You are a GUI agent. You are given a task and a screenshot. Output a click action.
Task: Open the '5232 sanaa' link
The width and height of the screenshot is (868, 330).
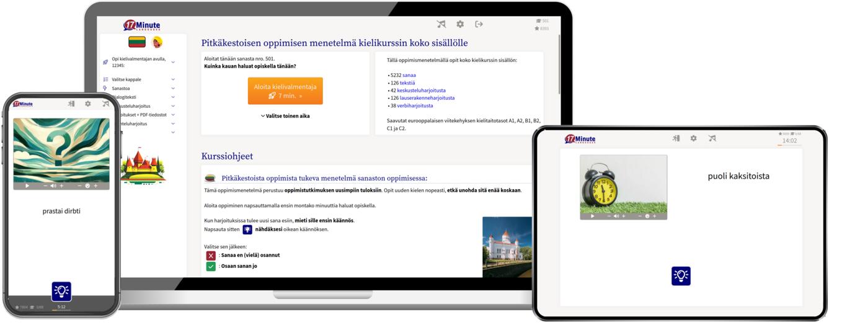pos(409,75)
